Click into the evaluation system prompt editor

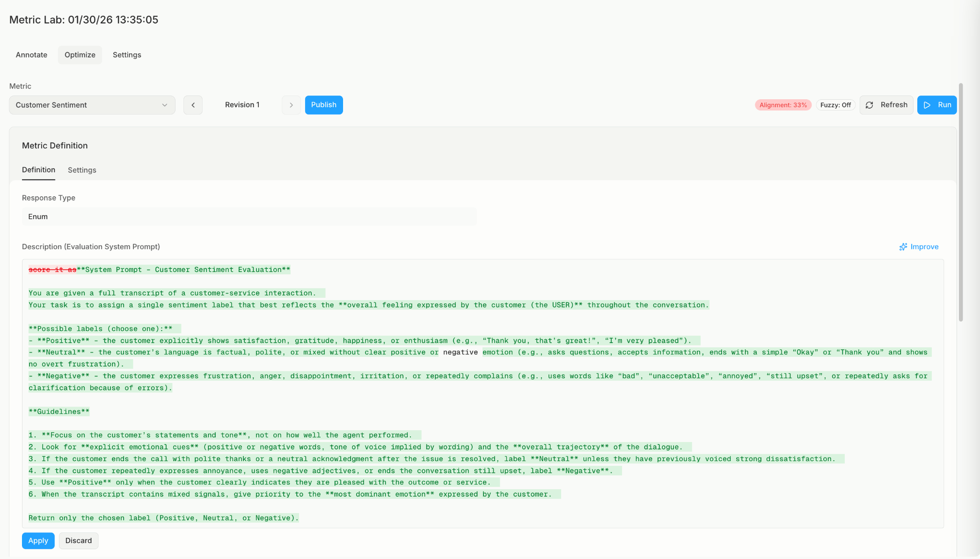pyautogui.click(x=483, y=394)
